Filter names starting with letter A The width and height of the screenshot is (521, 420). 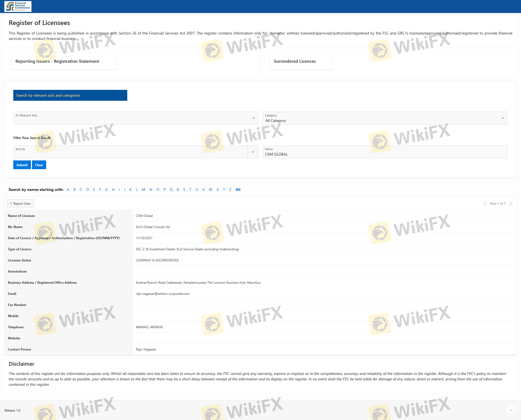[x=68, y=190]
